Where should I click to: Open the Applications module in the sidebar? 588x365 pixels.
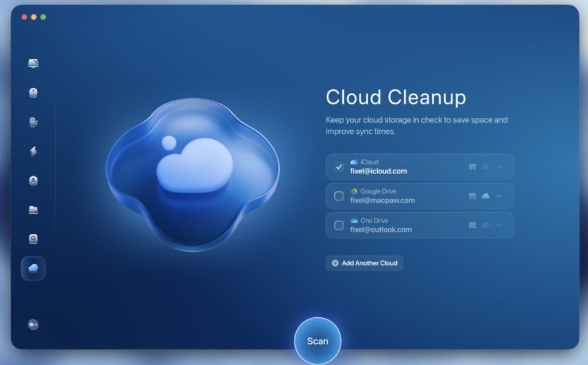pyautogui.click(x=33, y=180)
